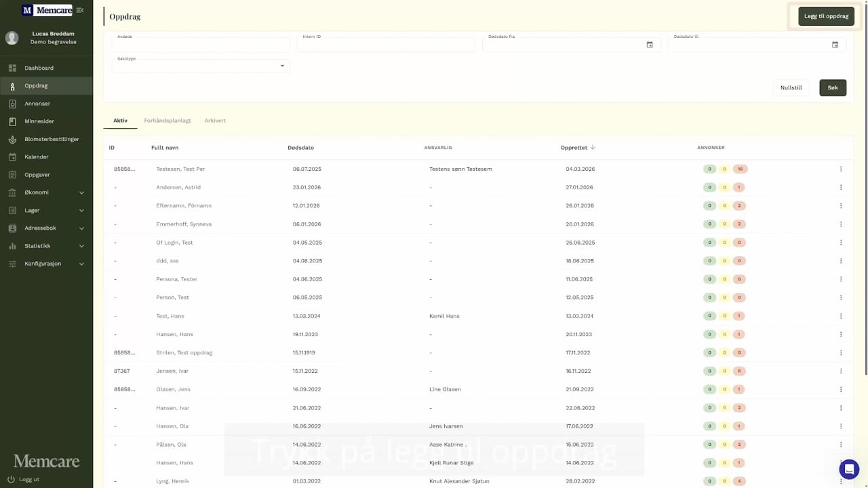
Task: Open row menu for Test, Hans
Action: tap(841, 316)
